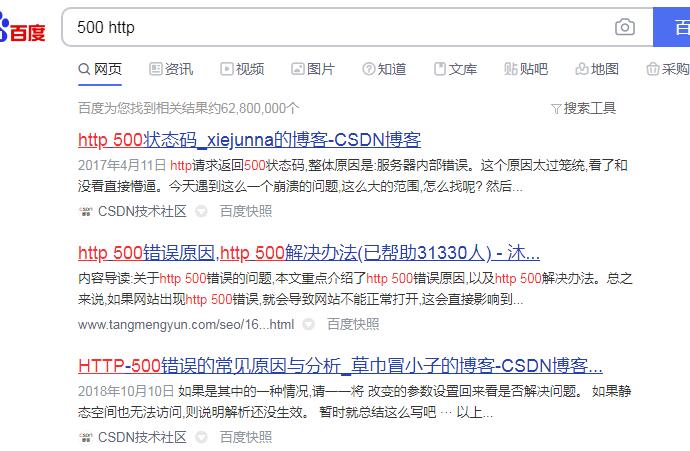Go to the 文库 tab

point(455,69)
